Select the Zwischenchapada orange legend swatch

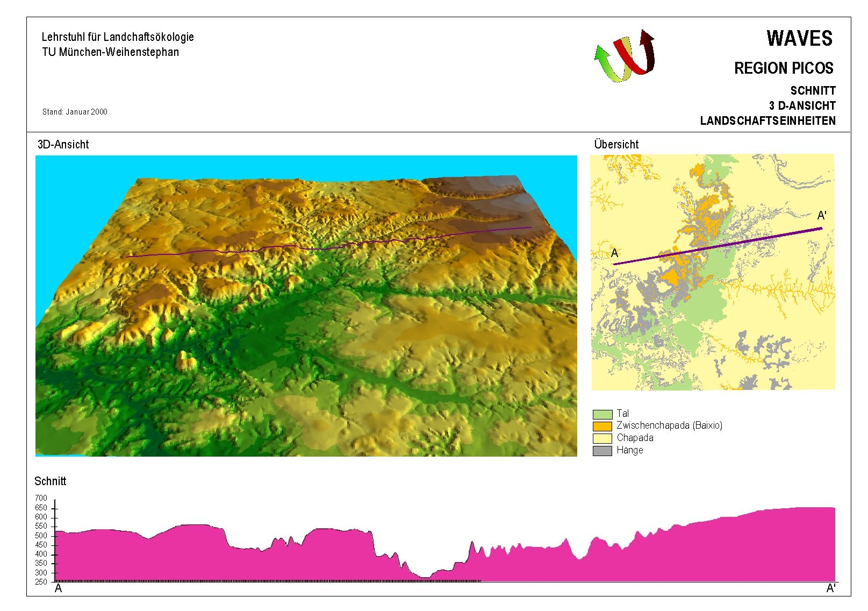point(602,426)
